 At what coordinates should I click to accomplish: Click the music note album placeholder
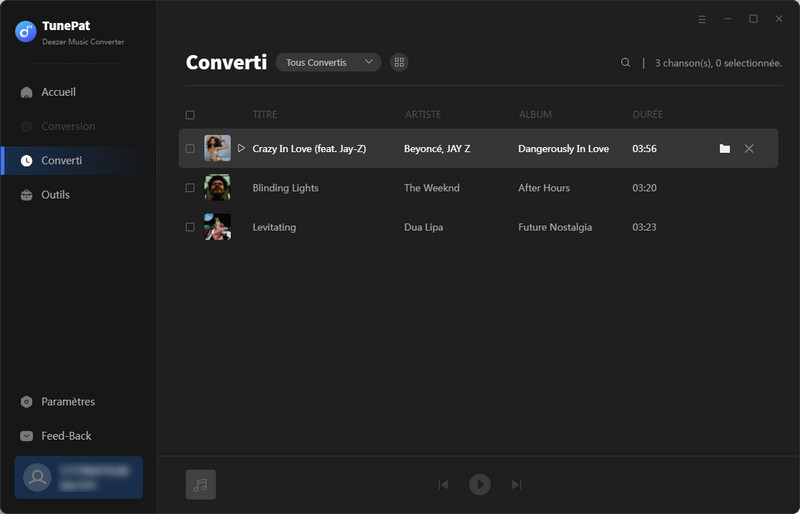200,485
